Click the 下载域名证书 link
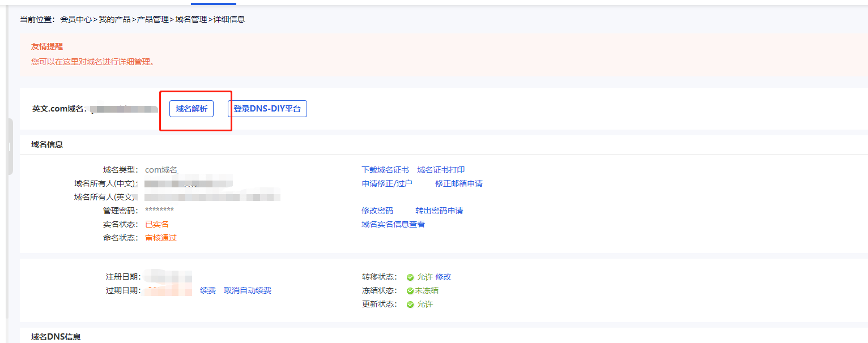The width and height of the screenshot is (868, 343). click(x=385, y=170)
